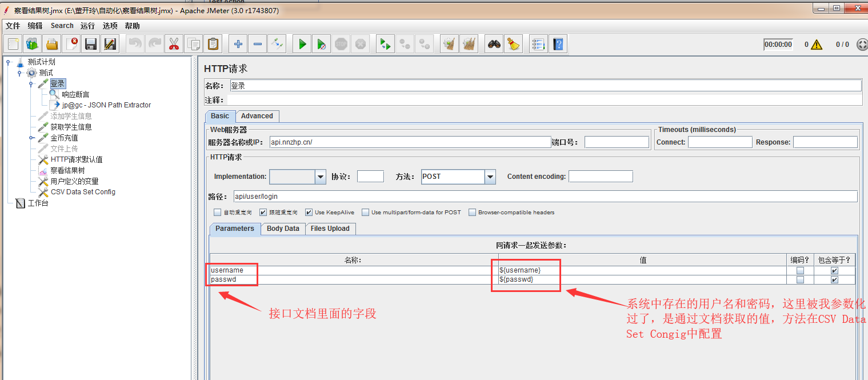The height and width of the screenshot is (380, 868).
Task: Open the 编辑 menu
Action: pyautogui.click(x=35, y=26)
